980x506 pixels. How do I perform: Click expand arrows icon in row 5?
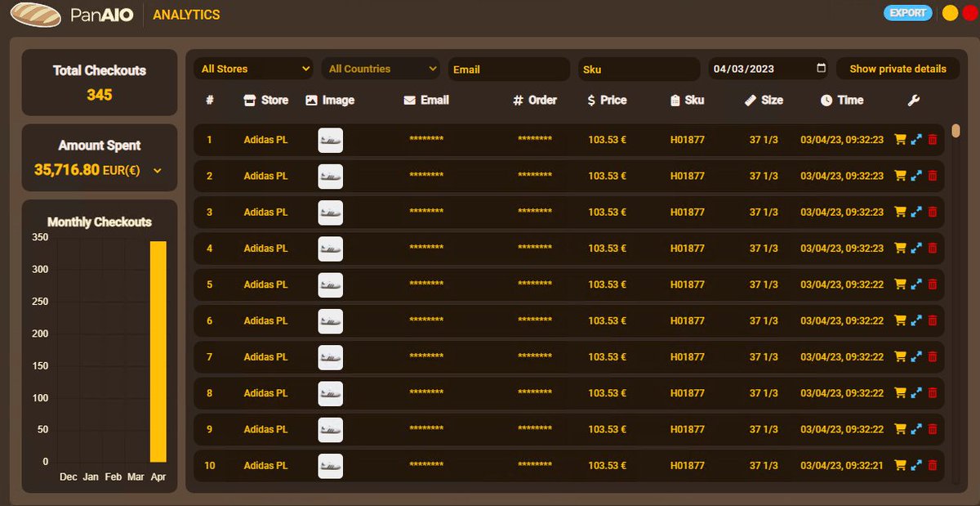pos(916,284)
